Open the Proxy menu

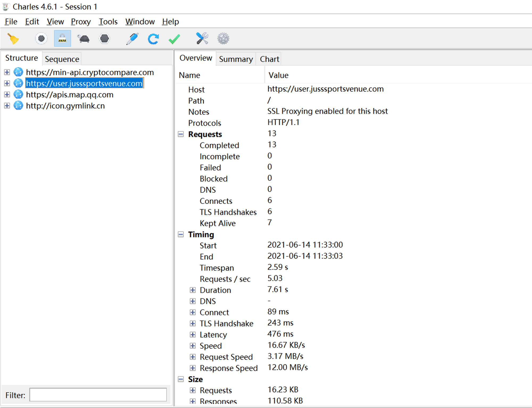81,22
